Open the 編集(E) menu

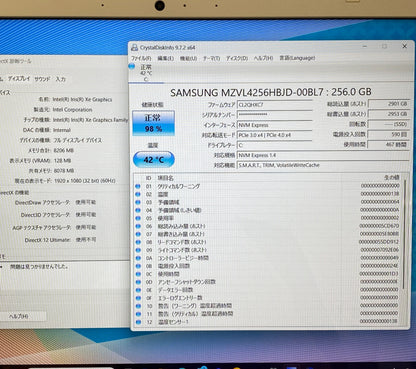(165, 58)
